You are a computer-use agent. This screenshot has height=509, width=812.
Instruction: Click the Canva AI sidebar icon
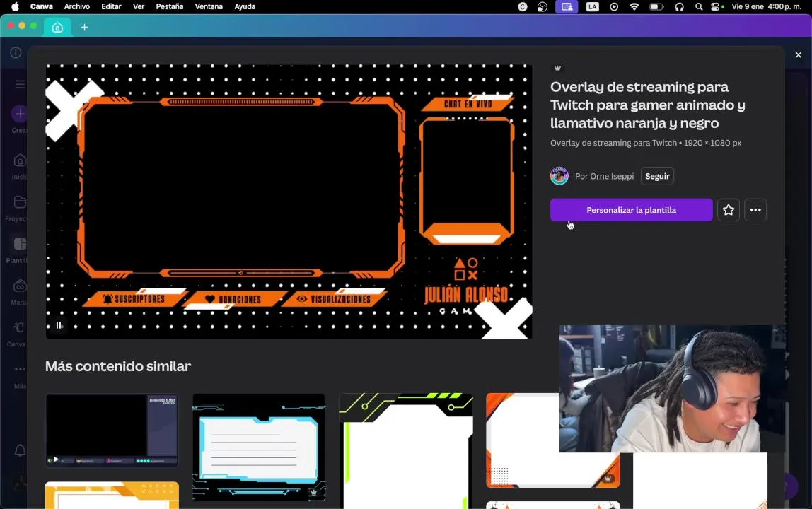tap(19, 327)
